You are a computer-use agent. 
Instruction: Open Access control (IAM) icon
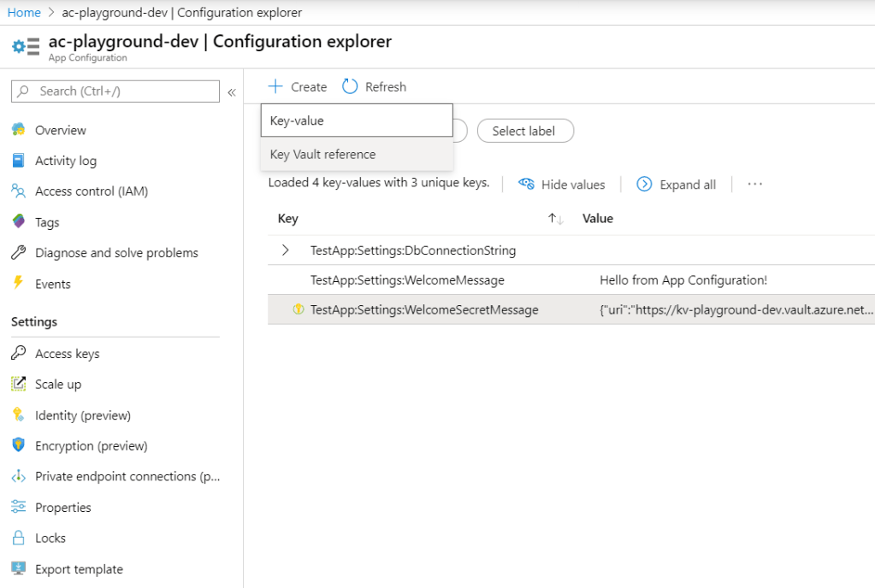click(x=18, y=191)
